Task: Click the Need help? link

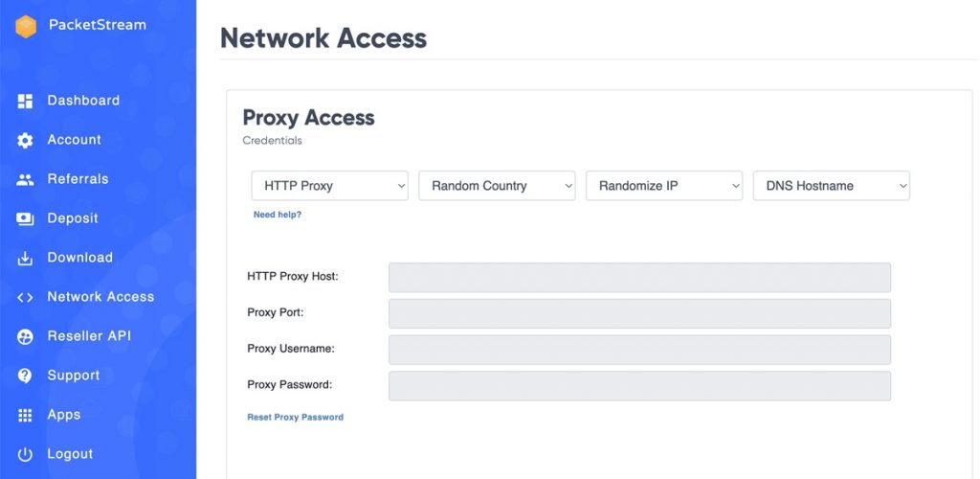Action: [x=278, y=215]
